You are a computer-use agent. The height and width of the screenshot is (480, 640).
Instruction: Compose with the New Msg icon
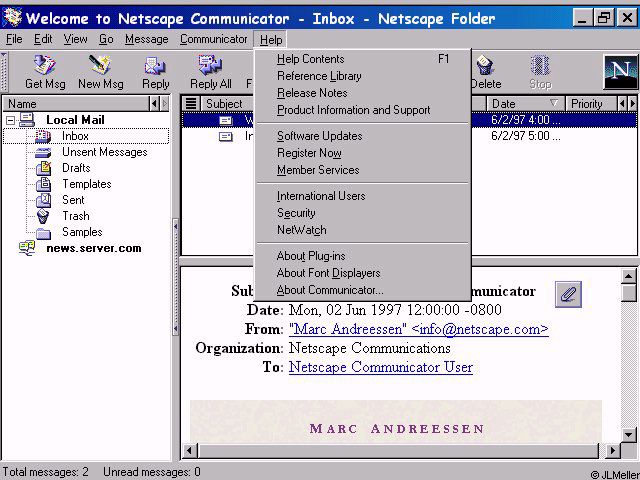pos(100,65)
